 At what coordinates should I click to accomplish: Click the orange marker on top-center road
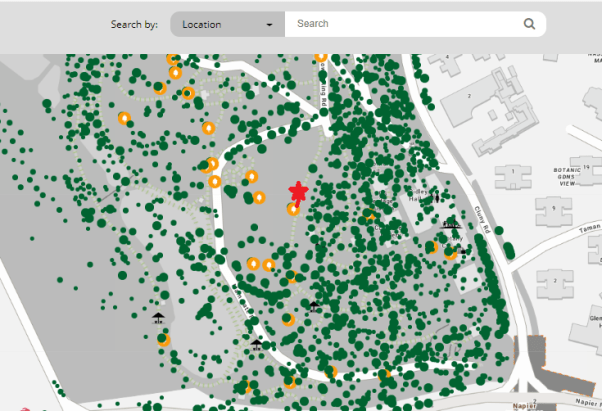click(321, 57)
